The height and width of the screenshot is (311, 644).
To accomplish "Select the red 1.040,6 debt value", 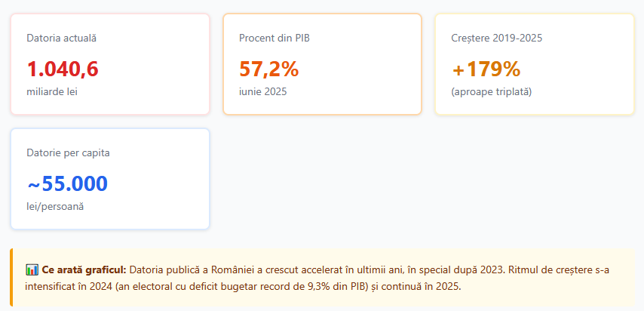I will pos(63,69).
